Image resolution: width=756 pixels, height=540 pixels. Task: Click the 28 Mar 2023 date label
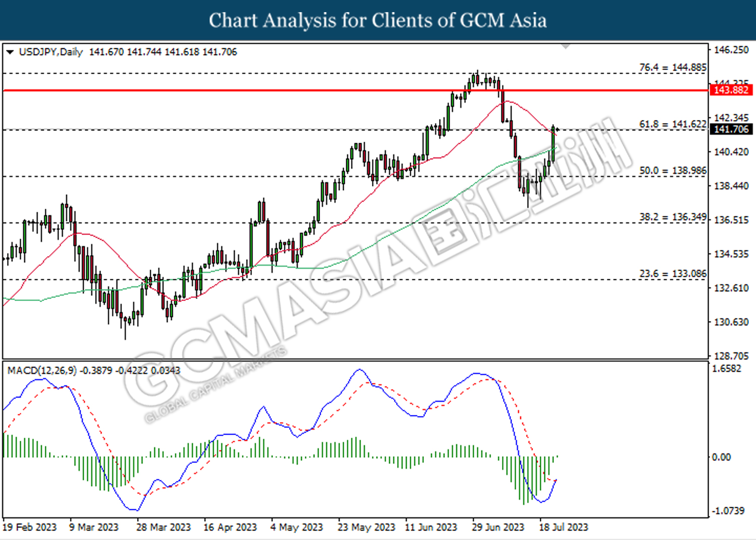(x=163, y=527)
